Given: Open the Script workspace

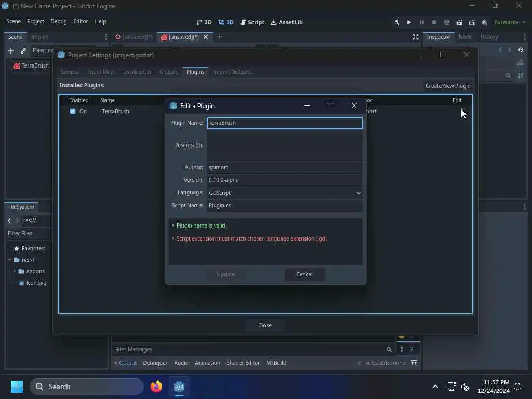Looking at the screenshot, I should coord(252,22).
